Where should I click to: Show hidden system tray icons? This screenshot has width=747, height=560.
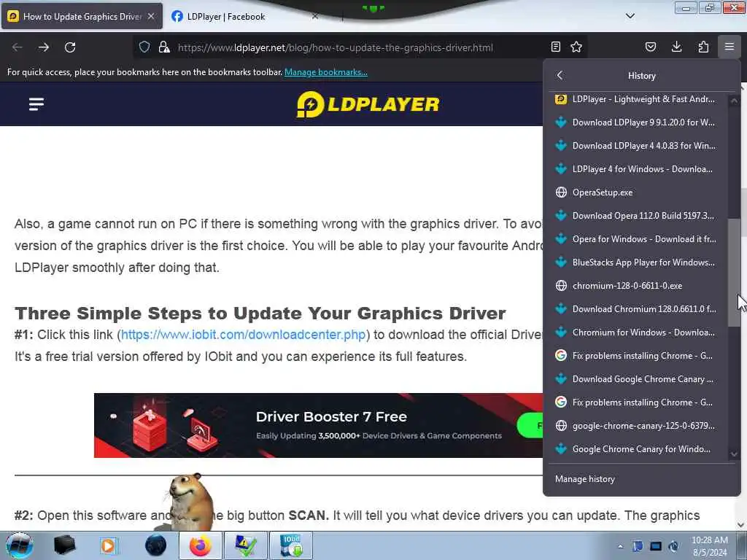(620, 546)
